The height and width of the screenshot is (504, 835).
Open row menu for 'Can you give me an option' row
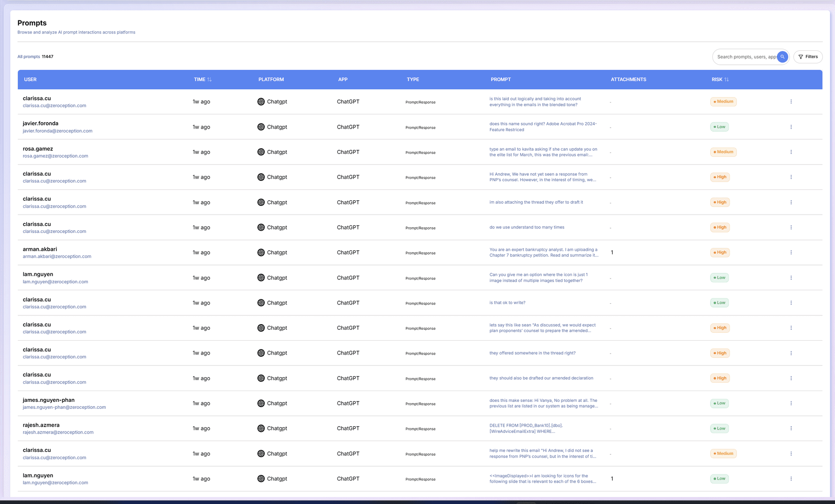pos(791,278)
